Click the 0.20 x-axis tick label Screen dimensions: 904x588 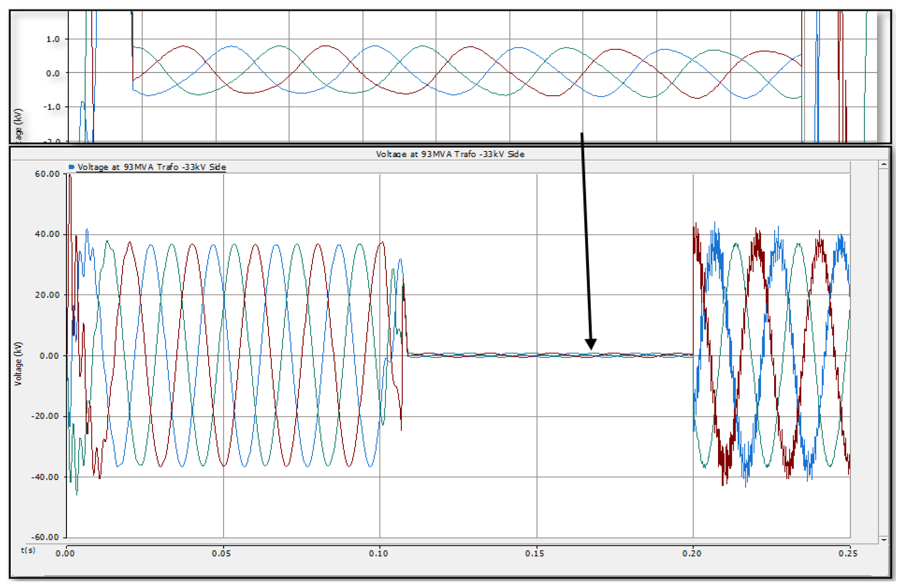(x=692, y=553)
